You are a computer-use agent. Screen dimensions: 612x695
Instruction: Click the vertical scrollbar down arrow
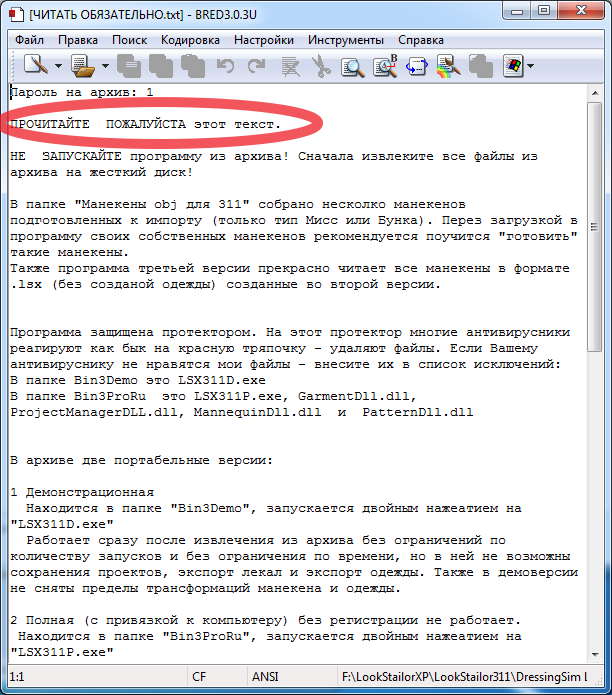[595, 654]
